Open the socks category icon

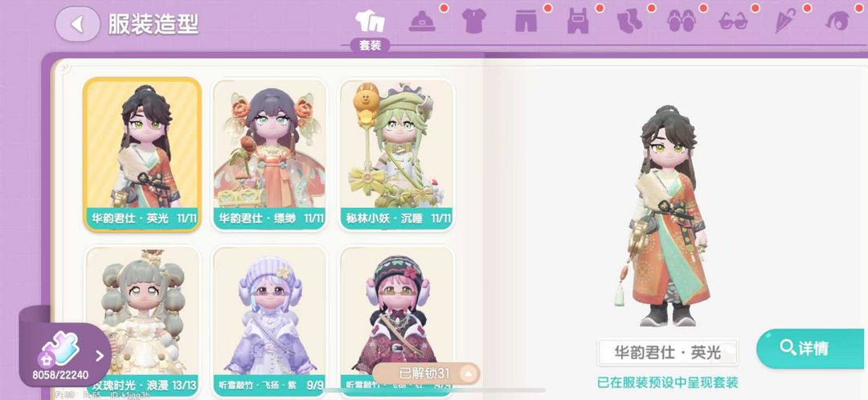pos(629,22)
